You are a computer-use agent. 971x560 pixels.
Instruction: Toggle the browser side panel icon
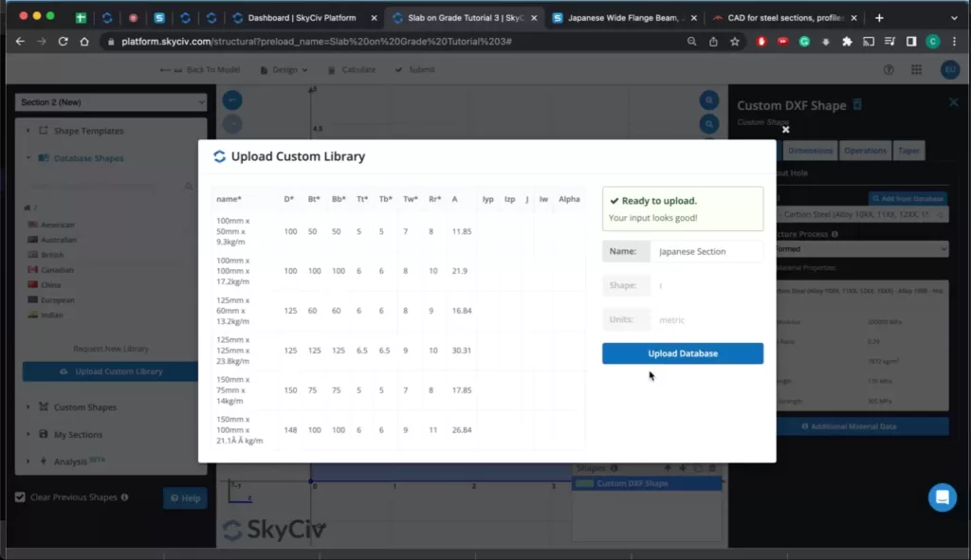(x=911, y=42)
